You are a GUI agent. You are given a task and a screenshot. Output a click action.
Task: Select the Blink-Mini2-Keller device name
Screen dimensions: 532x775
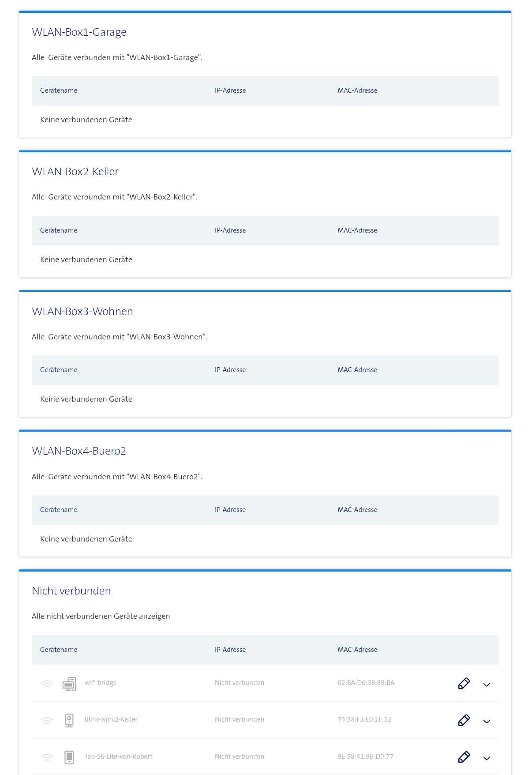111,719
